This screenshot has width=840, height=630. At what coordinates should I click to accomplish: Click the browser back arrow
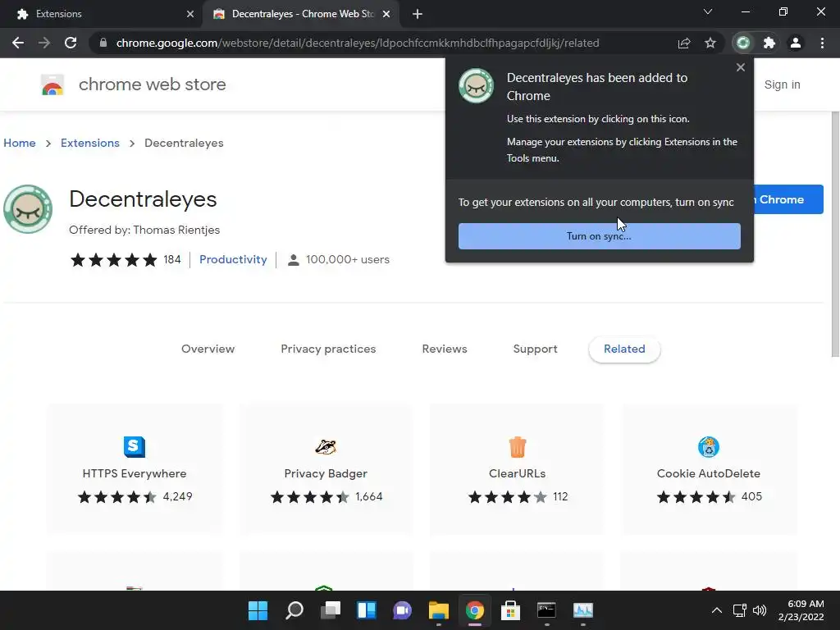tap(18, 43)
